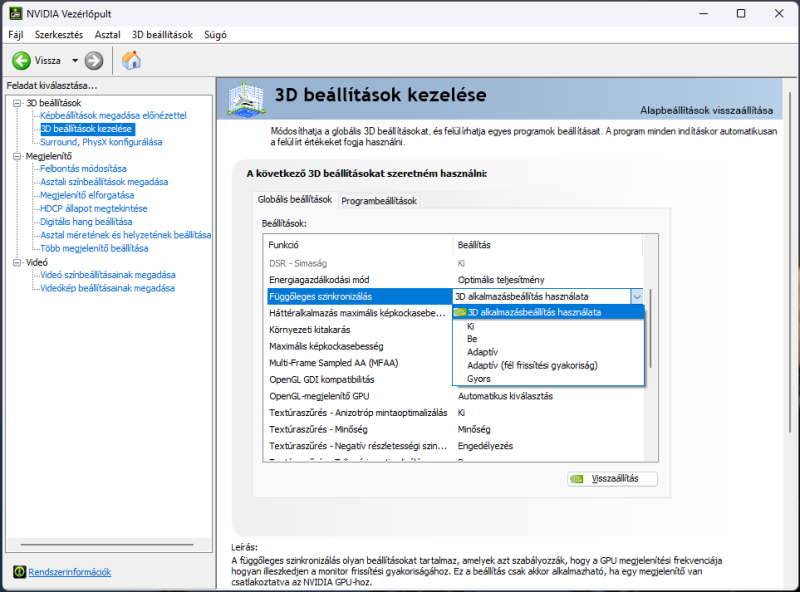Open the home page via house icon
This screenshot has width=800, height=592.
click(x=131, y=60)
